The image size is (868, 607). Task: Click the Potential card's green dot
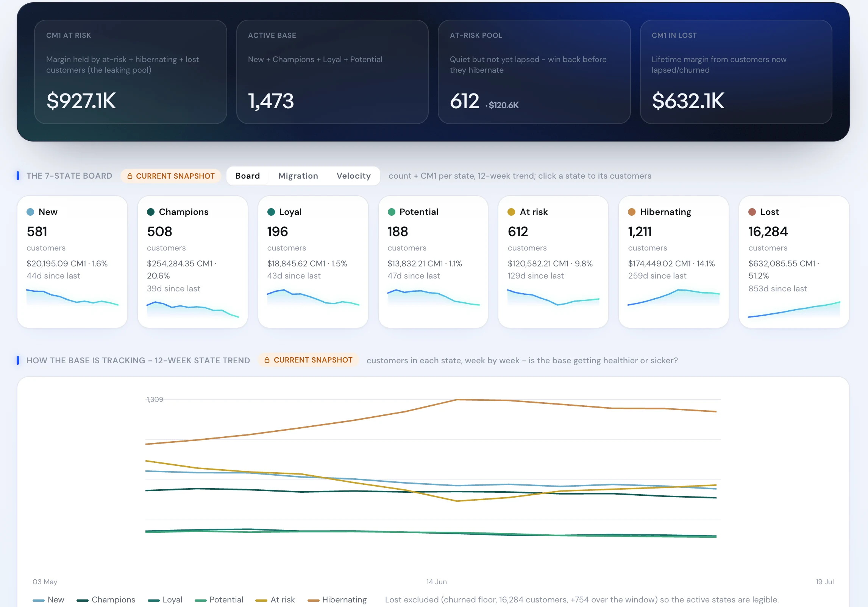[392, 212]
